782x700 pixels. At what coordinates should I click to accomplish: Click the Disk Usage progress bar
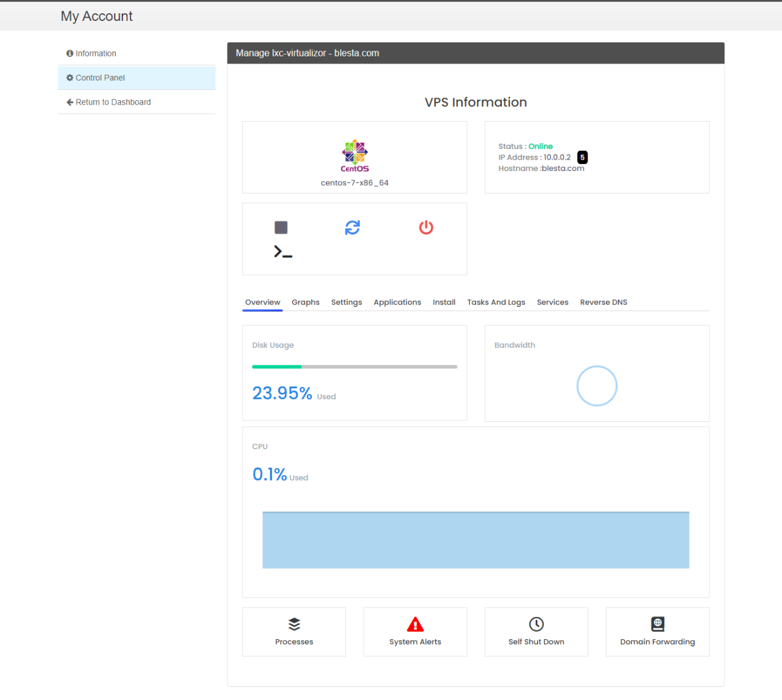[x=354, y=366]
